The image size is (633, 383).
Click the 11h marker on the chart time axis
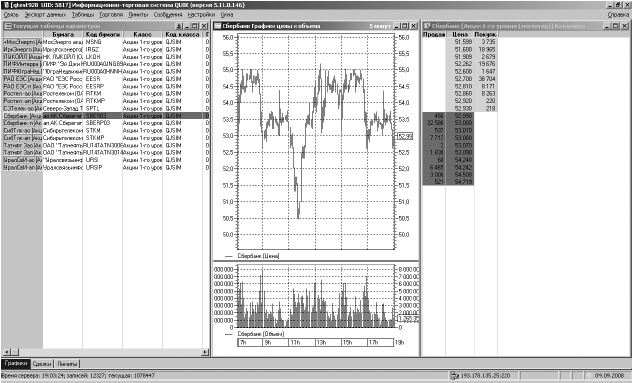pyautogui.click(x=295, y=343)
